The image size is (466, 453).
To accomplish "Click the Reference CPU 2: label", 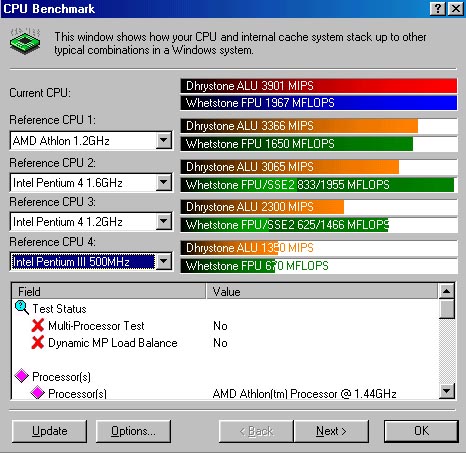I will click(52, 163).
